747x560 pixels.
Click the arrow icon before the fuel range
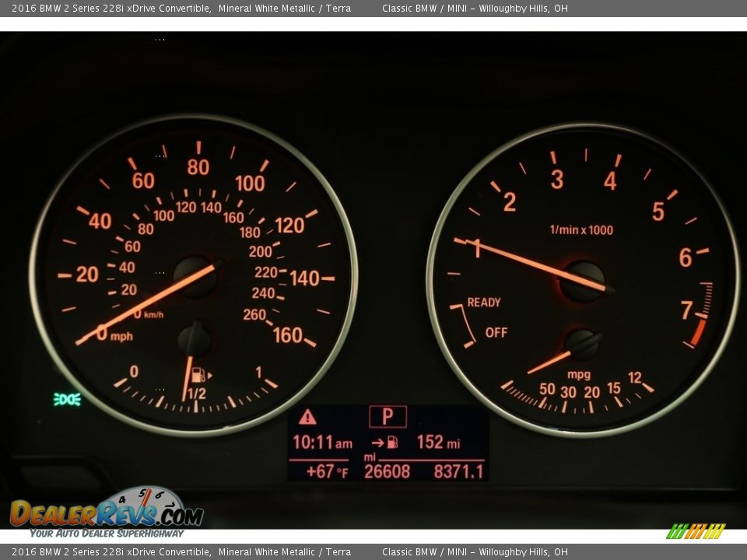coord(377,443)
